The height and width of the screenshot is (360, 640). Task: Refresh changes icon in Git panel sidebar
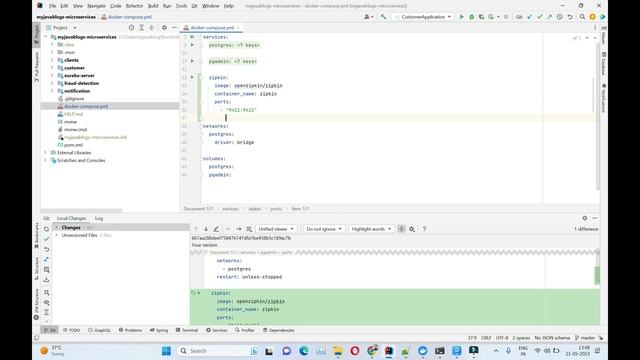tap(47, 229)
